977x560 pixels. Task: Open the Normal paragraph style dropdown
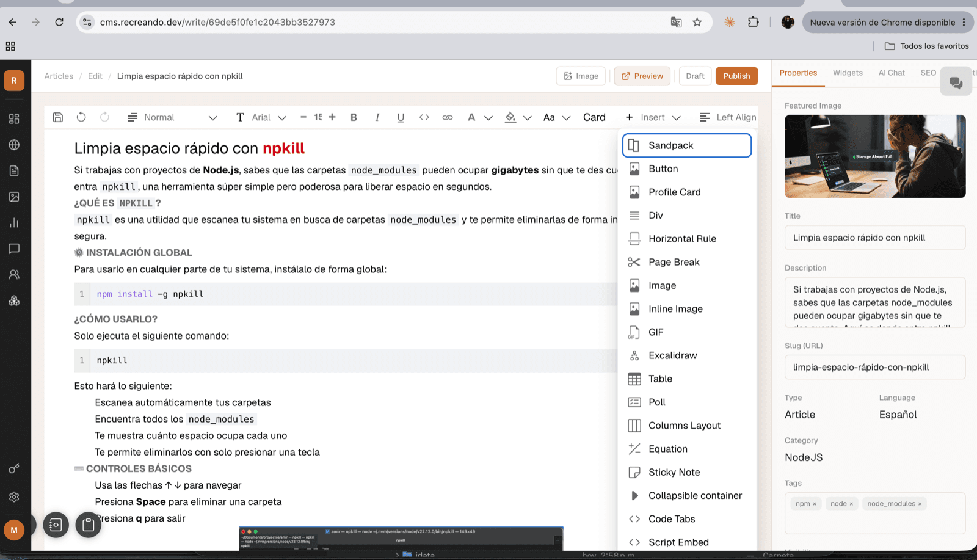(x=172, y=117)
